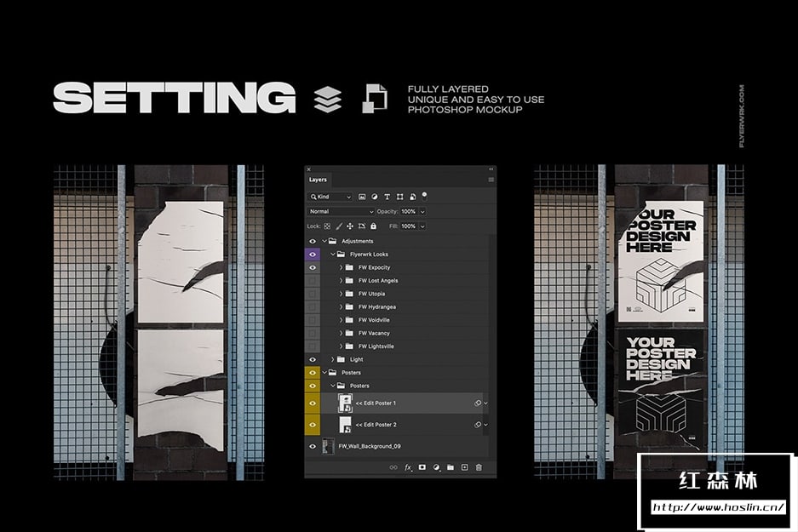Click the pixel layer filter icon
Image resolution: width=798 pixels, height=532 pixels.
click(362, 197)
